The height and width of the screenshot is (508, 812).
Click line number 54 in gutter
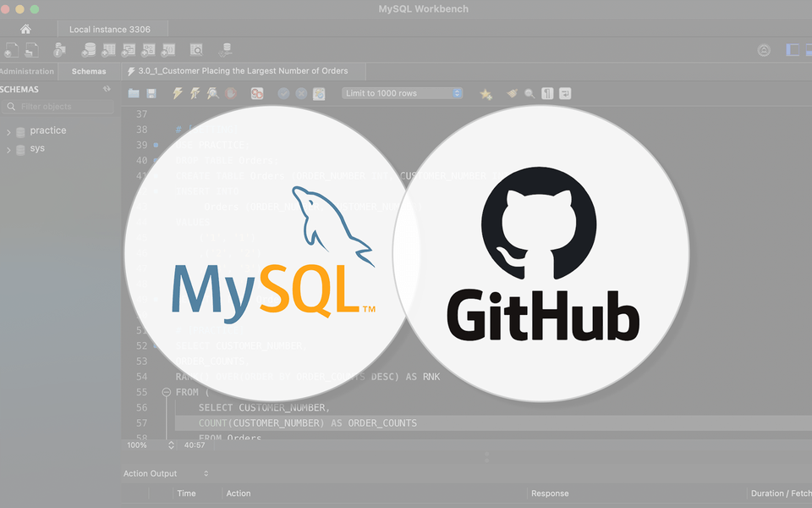(x=141, y=377)
